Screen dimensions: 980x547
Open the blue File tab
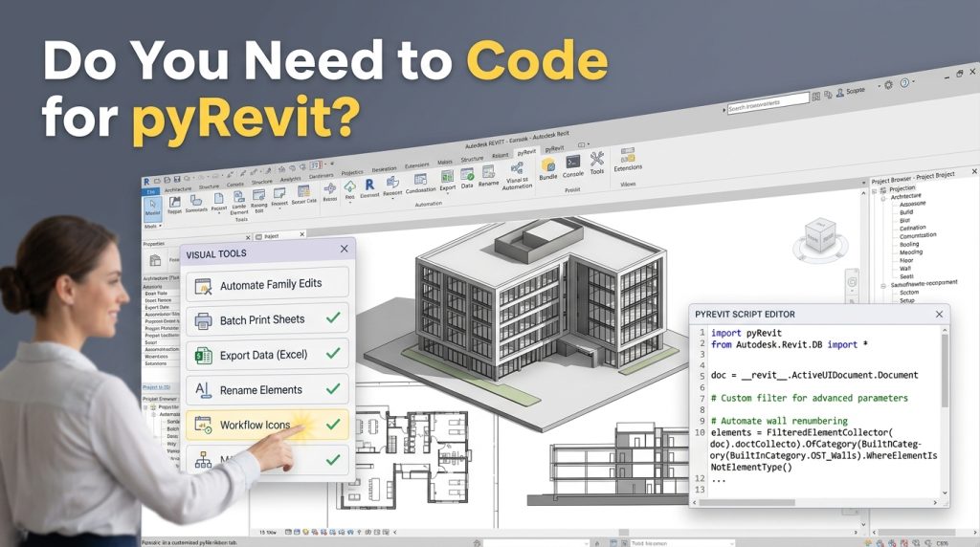coord(151,191)
